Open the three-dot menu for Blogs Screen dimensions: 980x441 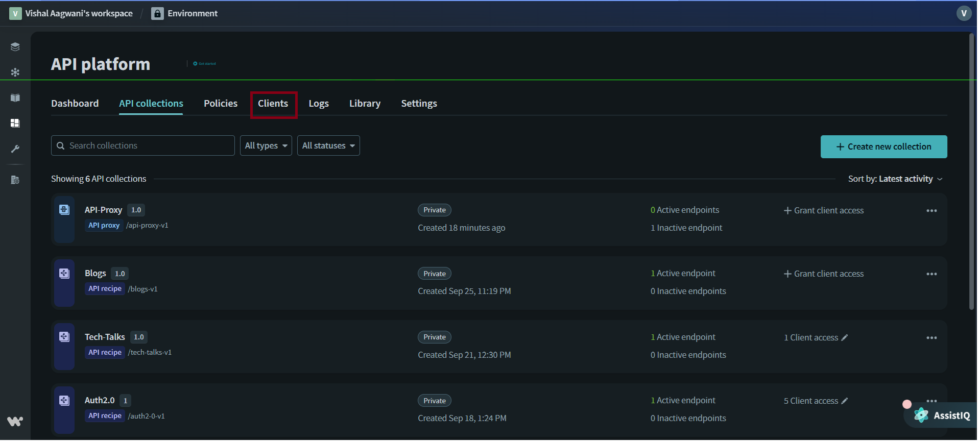[x=931, y=274]
